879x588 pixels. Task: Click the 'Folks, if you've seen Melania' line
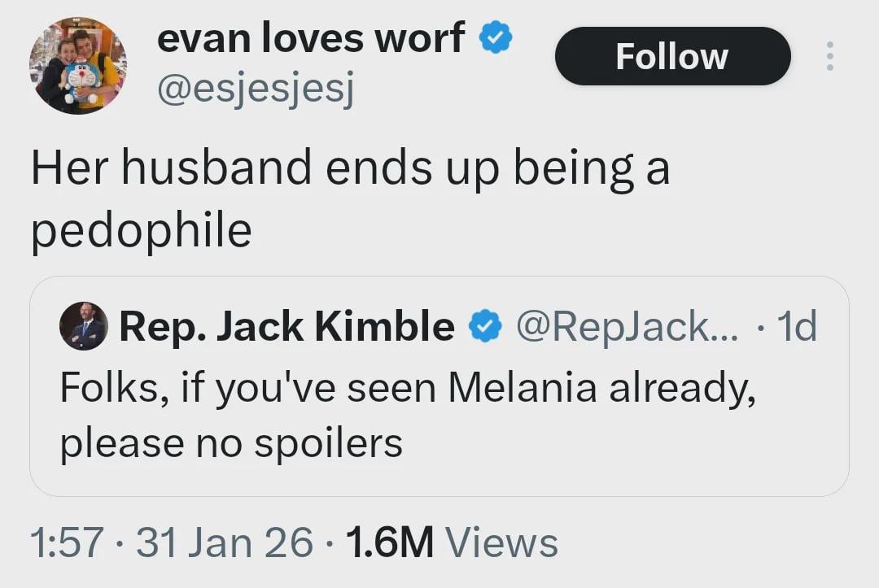(x=408, y=388)
